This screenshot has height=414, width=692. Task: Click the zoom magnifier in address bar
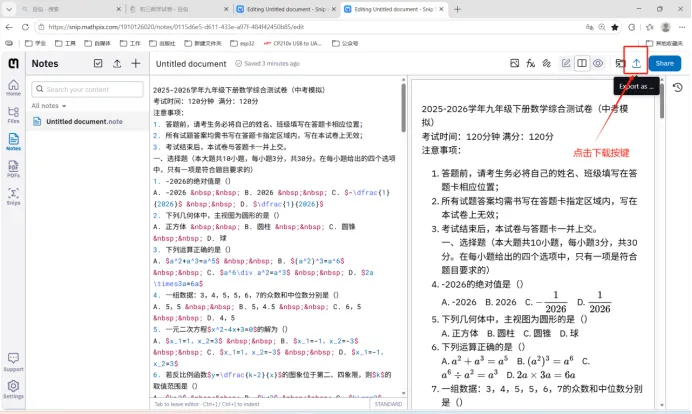point(602,27)
